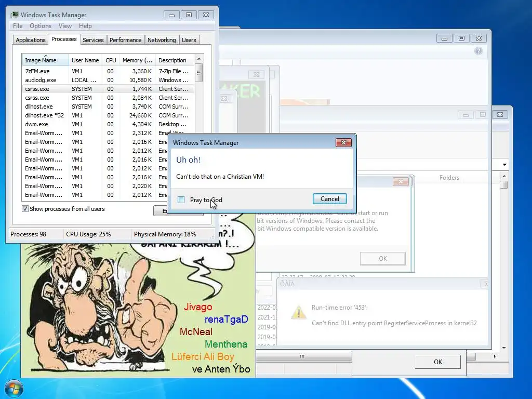532x399 pixels.
Task: Switch to the Applications tab
Action: [x=31, y=40]
